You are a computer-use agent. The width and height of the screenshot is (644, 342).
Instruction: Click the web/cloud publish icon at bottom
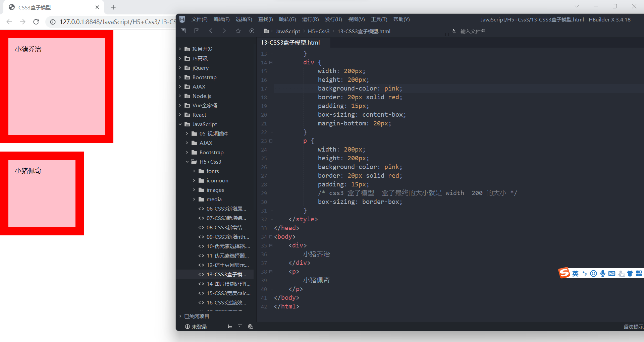pyautogui.click(x=251, y=326)
